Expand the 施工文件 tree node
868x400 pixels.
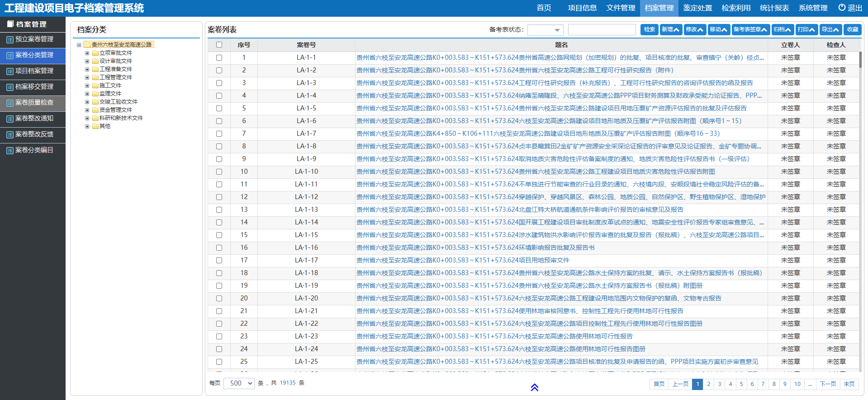pos(87,86)
